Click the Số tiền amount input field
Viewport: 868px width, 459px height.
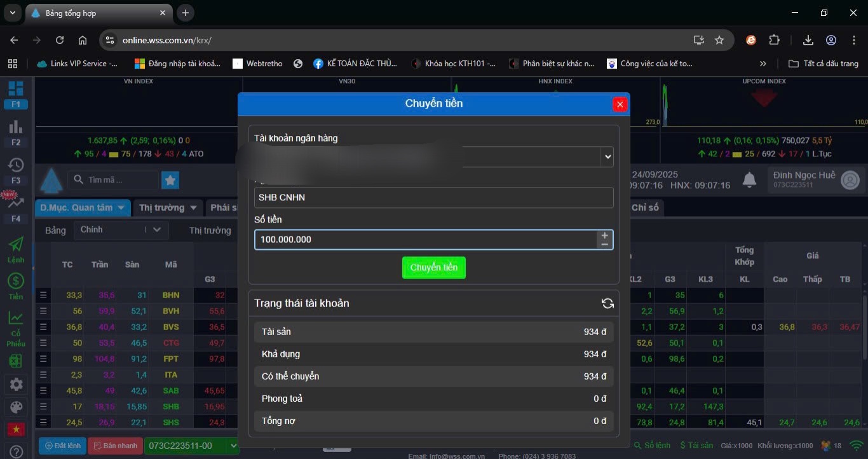pyautogui.click(x=424, y=240)
